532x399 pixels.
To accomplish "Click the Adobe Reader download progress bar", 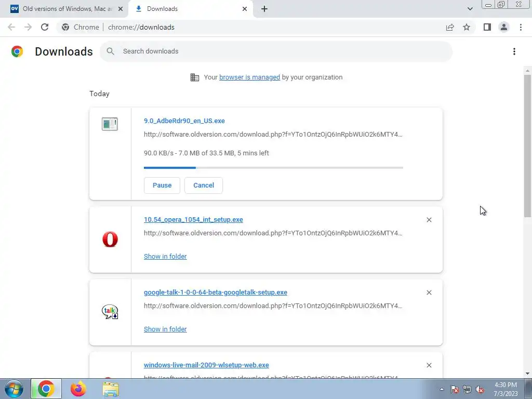I will point(273,168).
